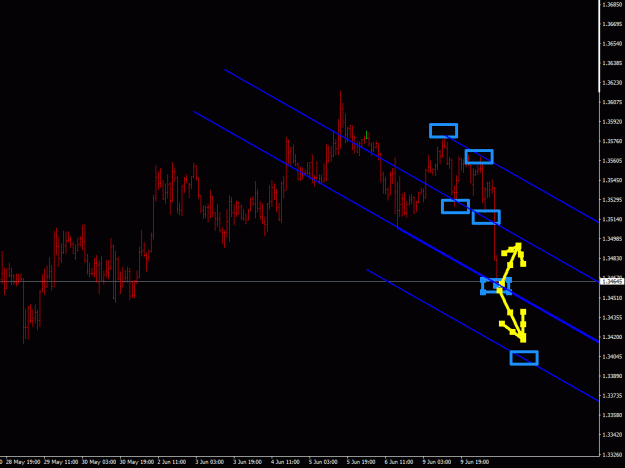Pick the 4 Jun 11:00 time axis label
Image resolution: width=625 pixels, height=468 pixels.
tap(285, 462)
